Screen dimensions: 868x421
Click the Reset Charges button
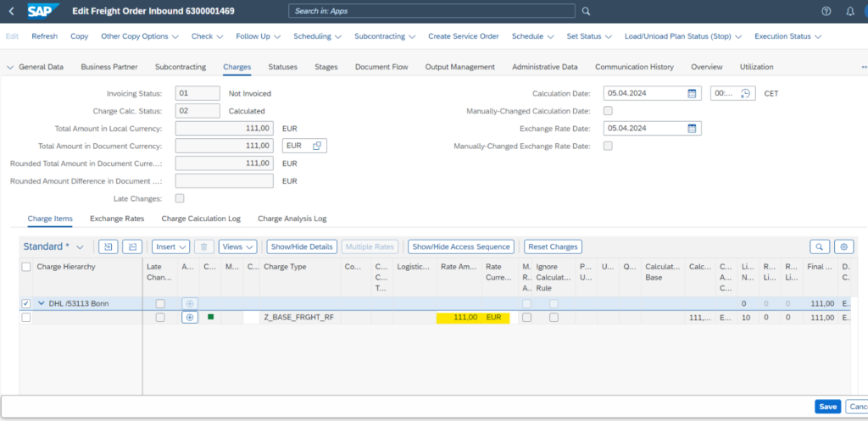pos(553,247)
